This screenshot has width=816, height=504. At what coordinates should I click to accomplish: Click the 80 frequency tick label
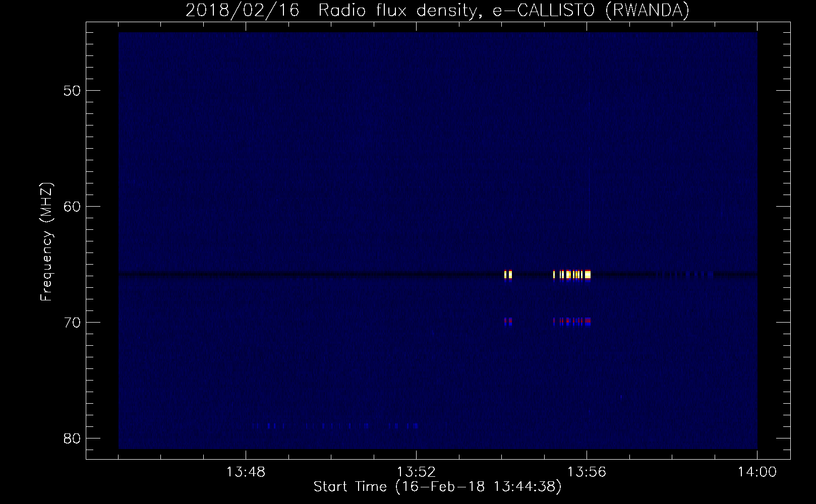[73, 438]
